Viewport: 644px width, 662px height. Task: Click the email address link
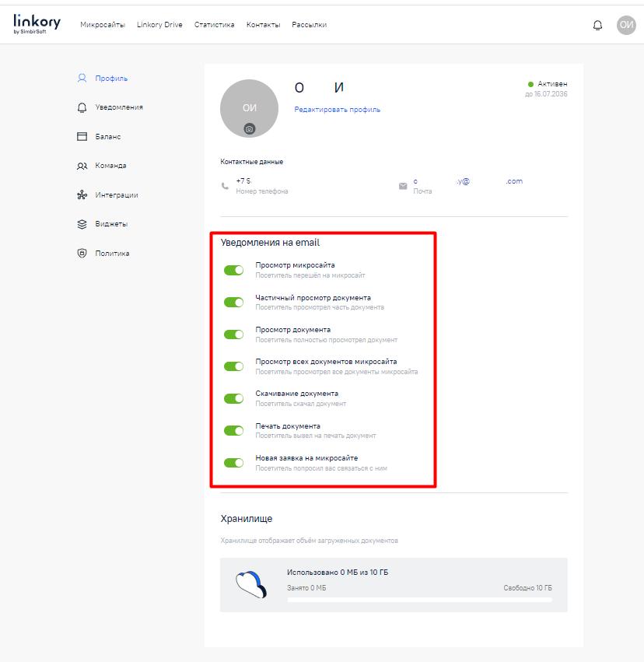pyautogui.click(x=467, y=181)
